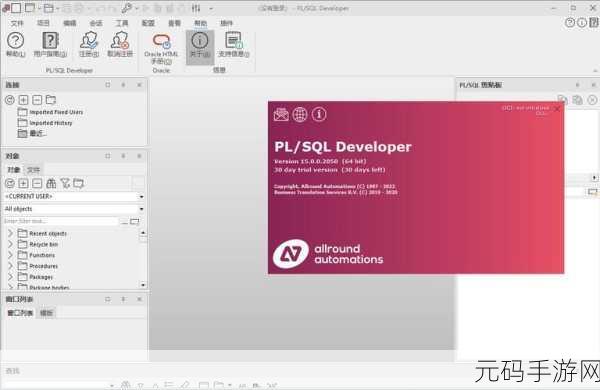The image size is (600, 390).
Task: Switch to the 对象 tab in object browser
Action: 14,170
